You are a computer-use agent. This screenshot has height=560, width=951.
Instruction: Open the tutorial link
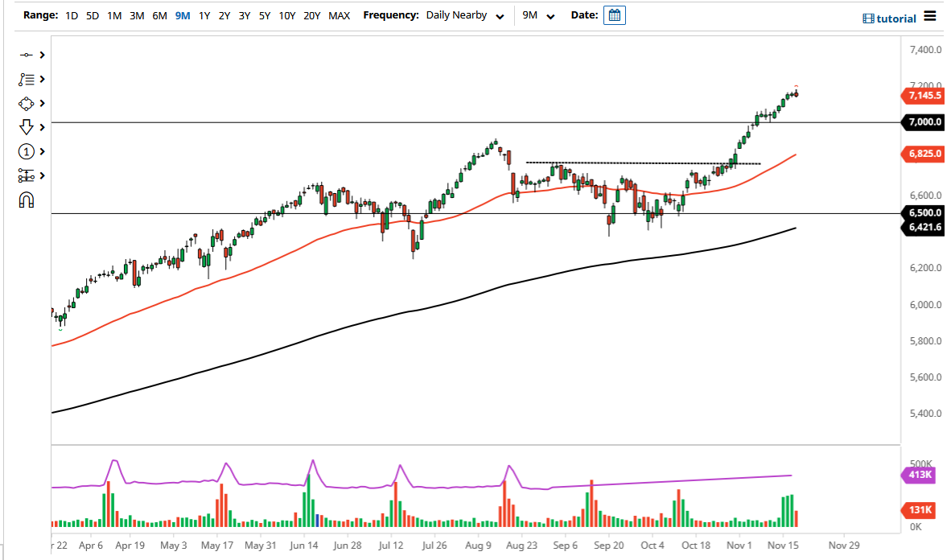tap(897, 19)
